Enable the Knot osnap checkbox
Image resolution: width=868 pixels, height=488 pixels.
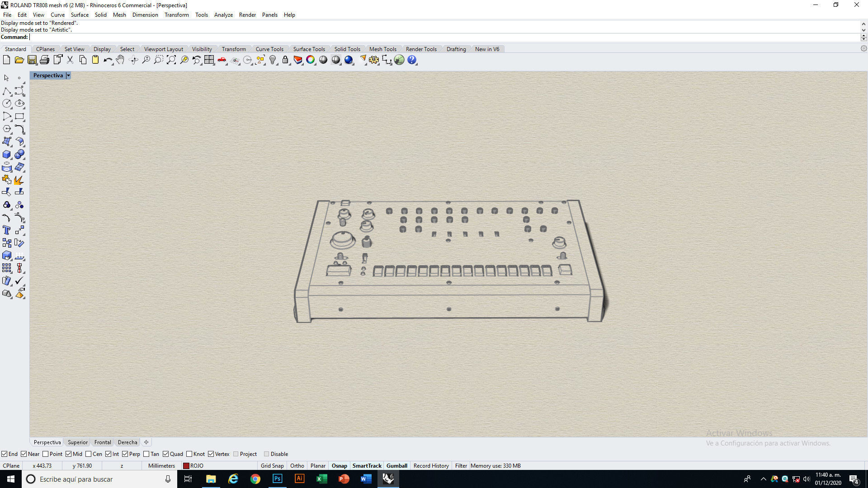[189, 454]
